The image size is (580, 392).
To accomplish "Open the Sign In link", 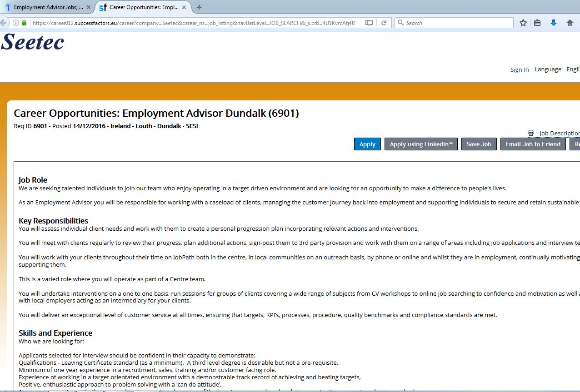I will pyautogui.click(x=520, y=69).
